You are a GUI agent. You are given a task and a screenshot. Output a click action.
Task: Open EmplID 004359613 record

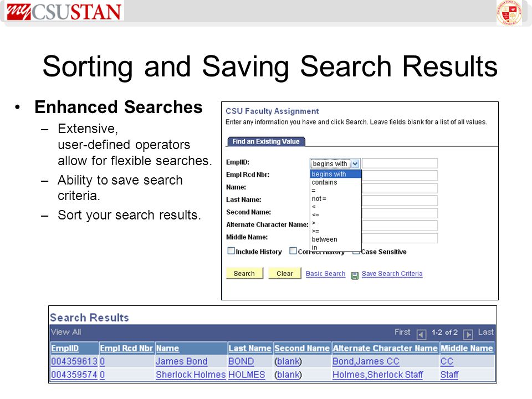[x=74, y=361]
